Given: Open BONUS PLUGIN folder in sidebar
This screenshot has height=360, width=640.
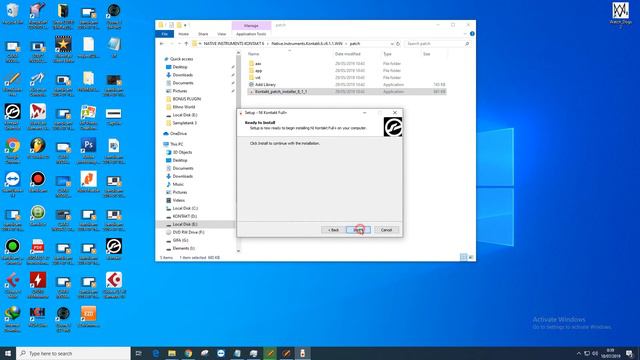Looking at the screenshot, I should point(186,99).
